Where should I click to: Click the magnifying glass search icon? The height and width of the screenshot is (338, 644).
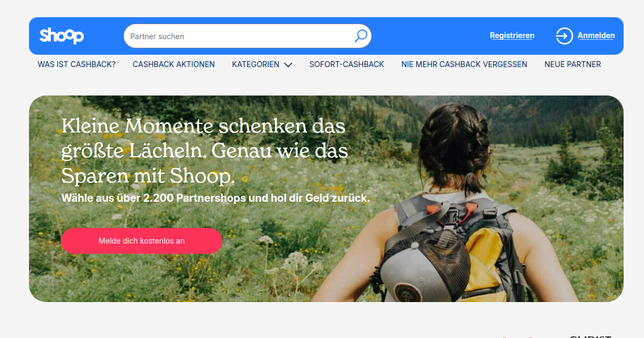361,36
